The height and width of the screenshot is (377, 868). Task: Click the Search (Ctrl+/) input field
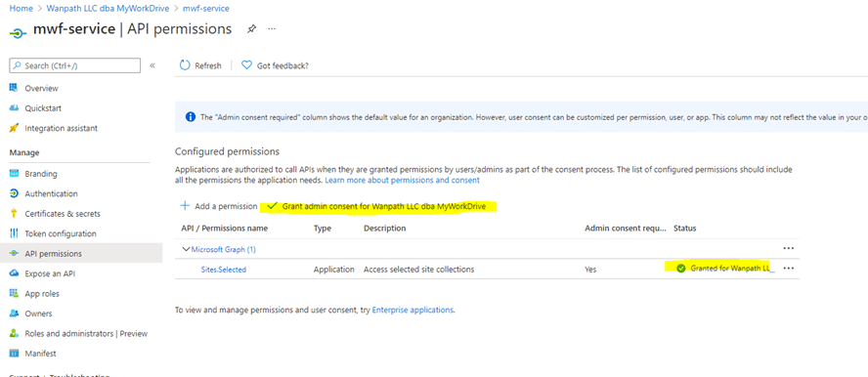click(74, 65)
